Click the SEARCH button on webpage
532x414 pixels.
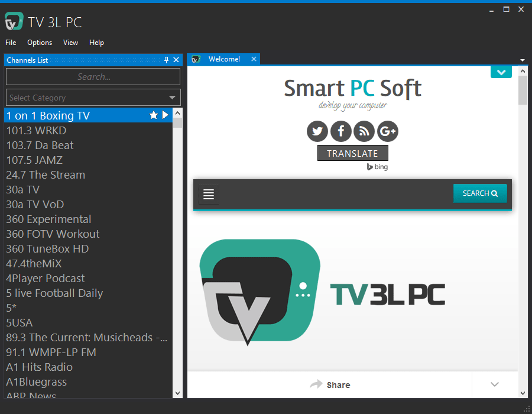[480, 193]
